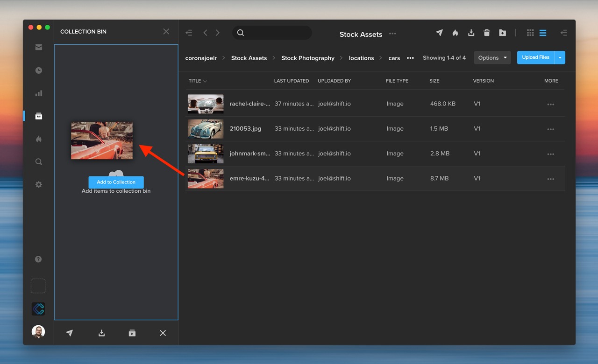Switch to grid view layout

pos(530,33)
